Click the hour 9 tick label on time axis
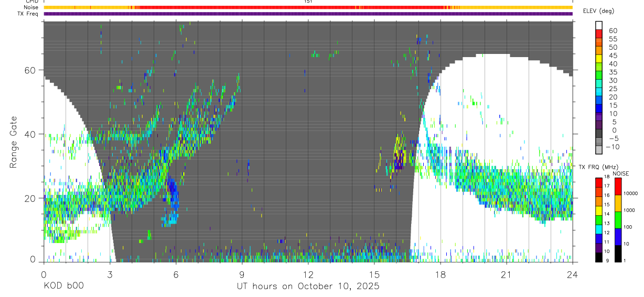 pos(242,274)
